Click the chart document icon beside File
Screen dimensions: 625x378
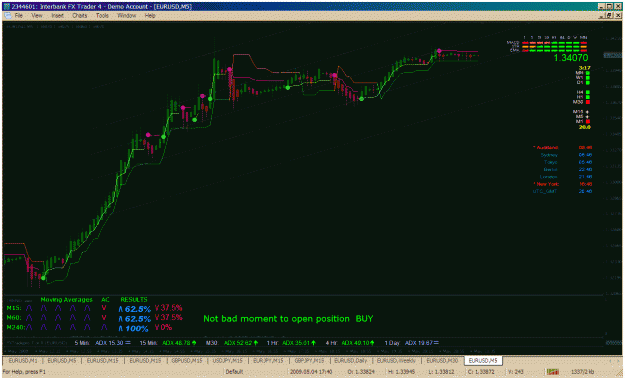click(8, 16)
